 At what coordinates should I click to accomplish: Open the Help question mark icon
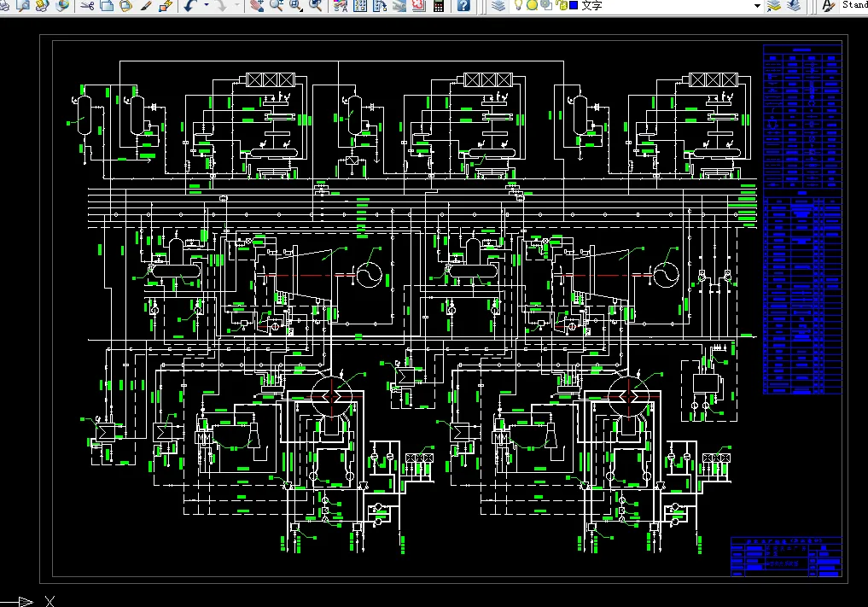(464, 5)
